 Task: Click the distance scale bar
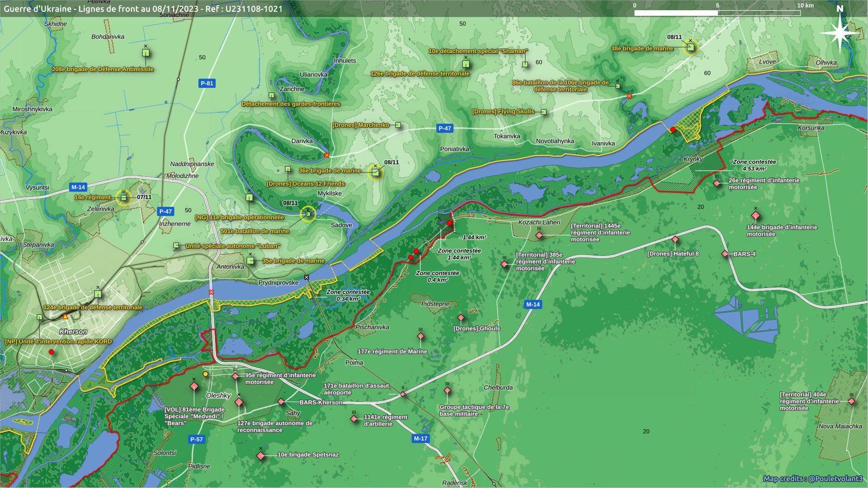pyautogui.click(x=717, y=13)
